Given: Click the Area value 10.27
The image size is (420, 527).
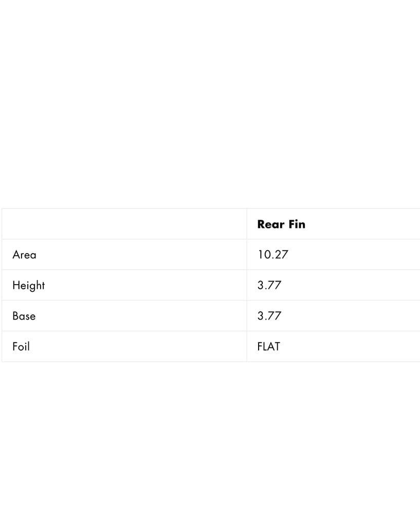Looking at the screenshot, I should pyautogui.click(x=272, y=255).
